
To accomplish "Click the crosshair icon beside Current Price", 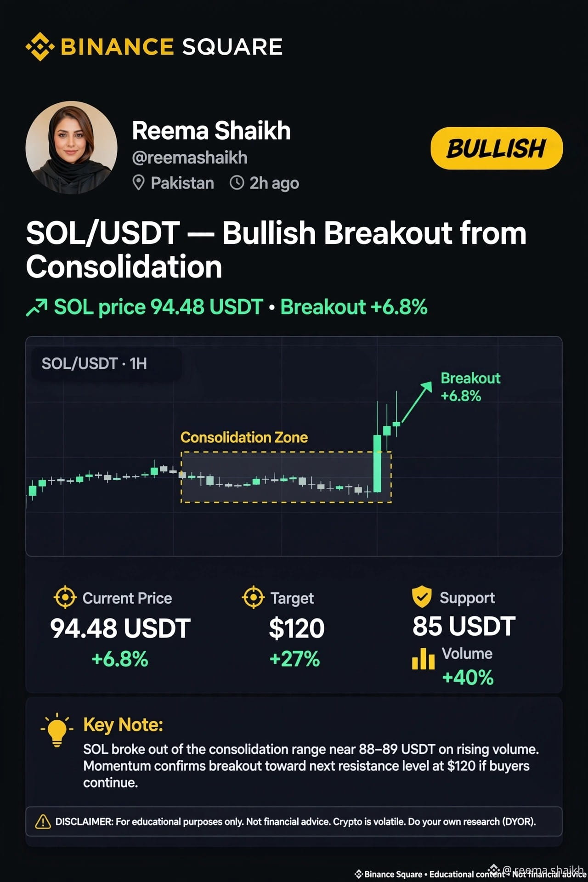I will click(x=65, y=597).
